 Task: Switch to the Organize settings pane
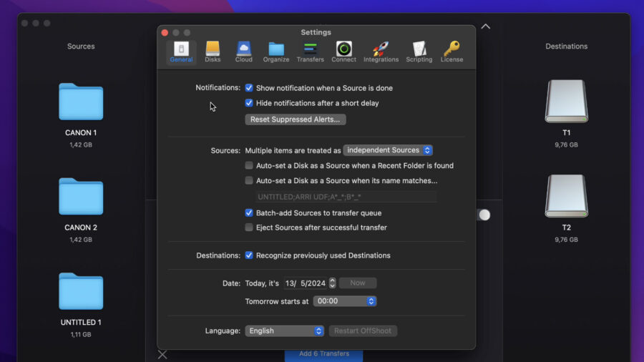click(x=276, y=52)
